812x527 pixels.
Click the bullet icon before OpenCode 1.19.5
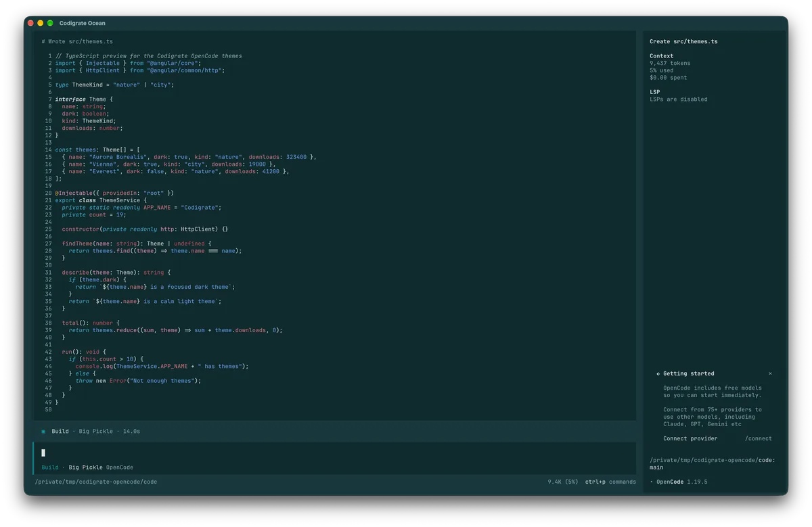[x=652, y=482]
